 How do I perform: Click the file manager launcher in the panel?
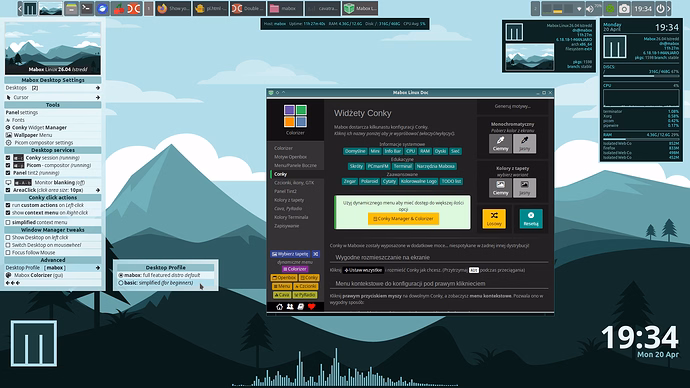(x=71, y=8)
